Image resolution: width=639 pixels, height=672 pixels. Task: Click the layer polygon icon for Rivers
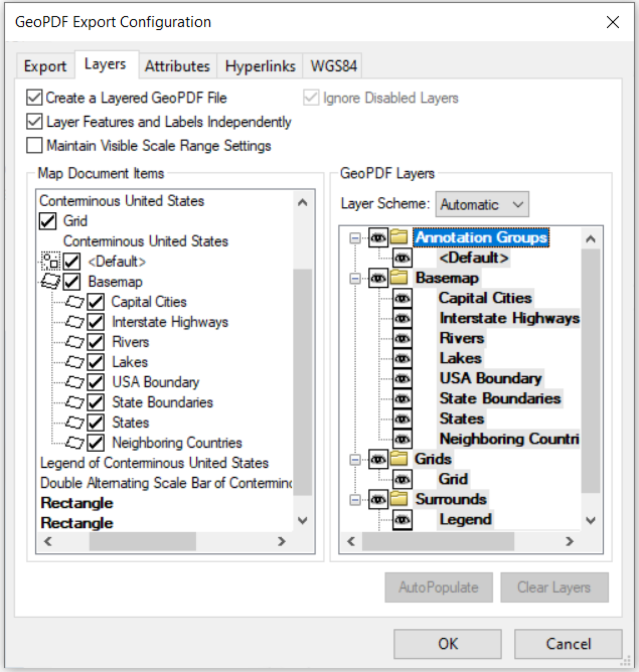75,342
